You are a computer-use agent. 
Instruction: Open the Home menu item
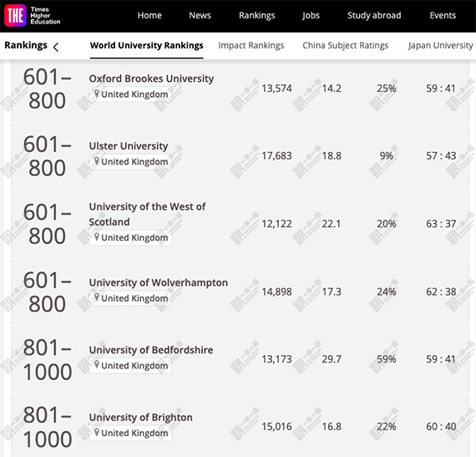tap(149, 16)
